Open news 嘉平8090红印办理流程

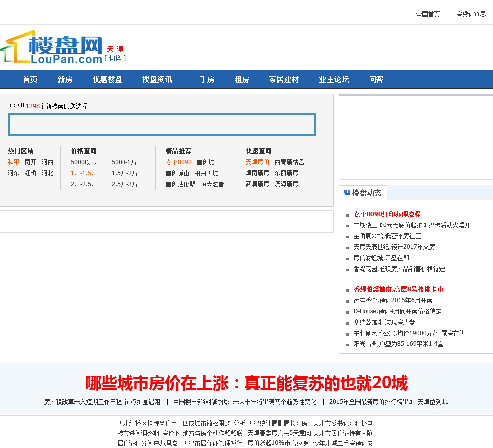click(387, 214)
